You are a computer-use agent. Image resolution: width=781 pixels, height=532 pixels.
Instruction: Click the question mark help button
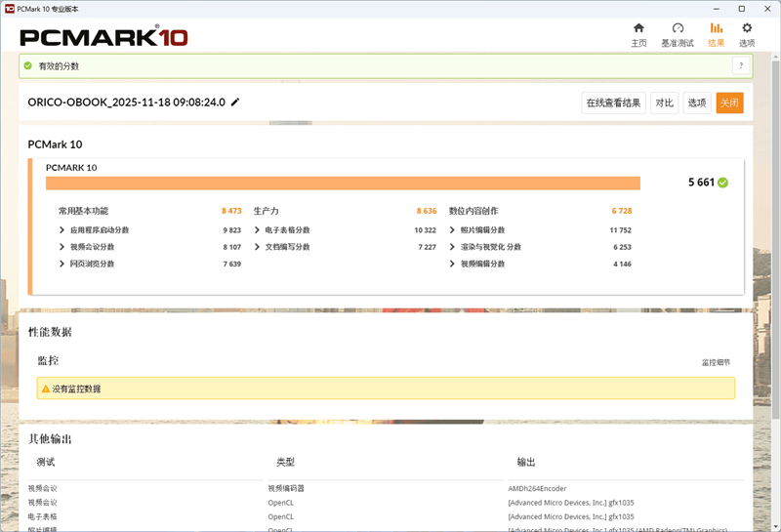tap(741, 65)
